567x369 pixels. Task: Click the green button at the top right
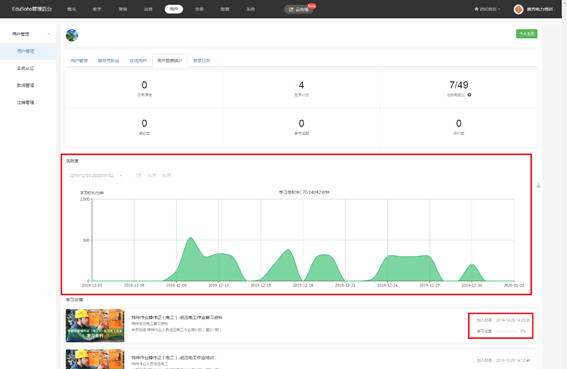pyautogui.click(x=526, y=34)
